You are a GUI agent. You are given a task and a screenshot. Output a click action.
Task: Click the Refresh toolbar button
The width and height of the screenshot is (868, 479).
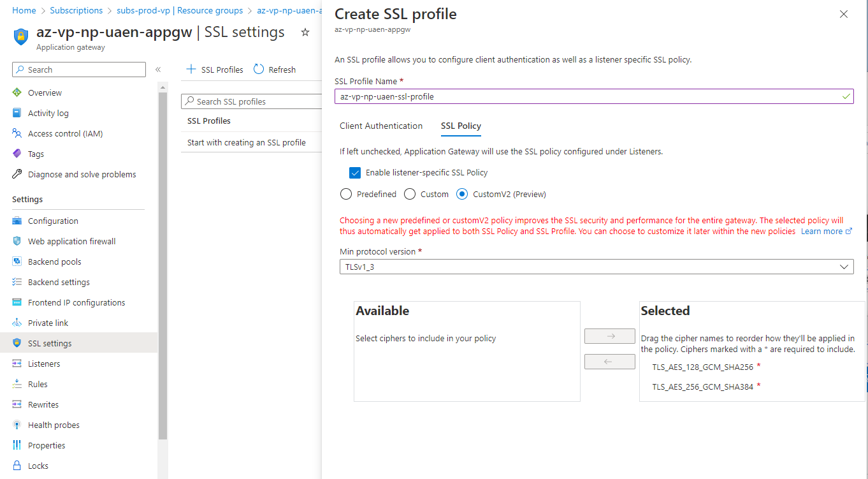275,70
